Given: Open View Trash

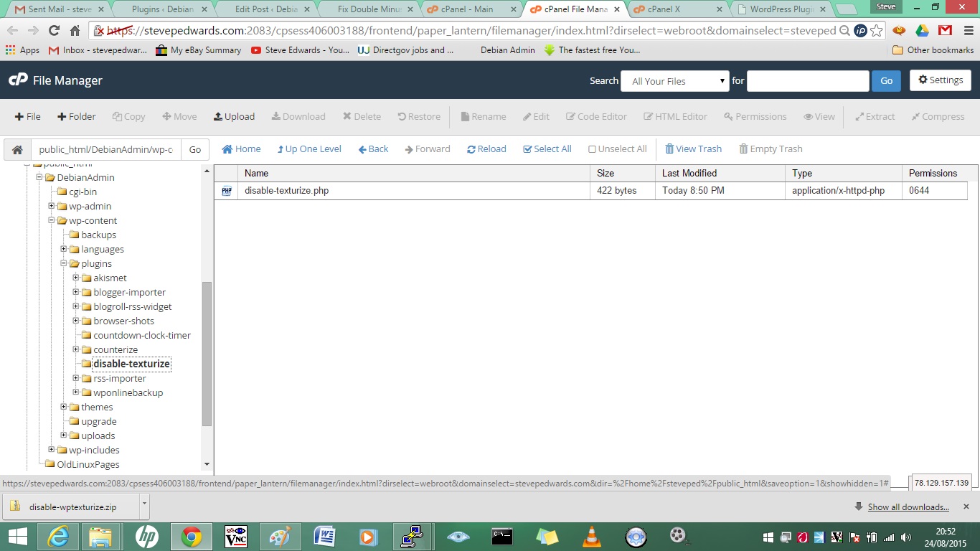Looking at the screenshot, I should [x=693, y=149].
